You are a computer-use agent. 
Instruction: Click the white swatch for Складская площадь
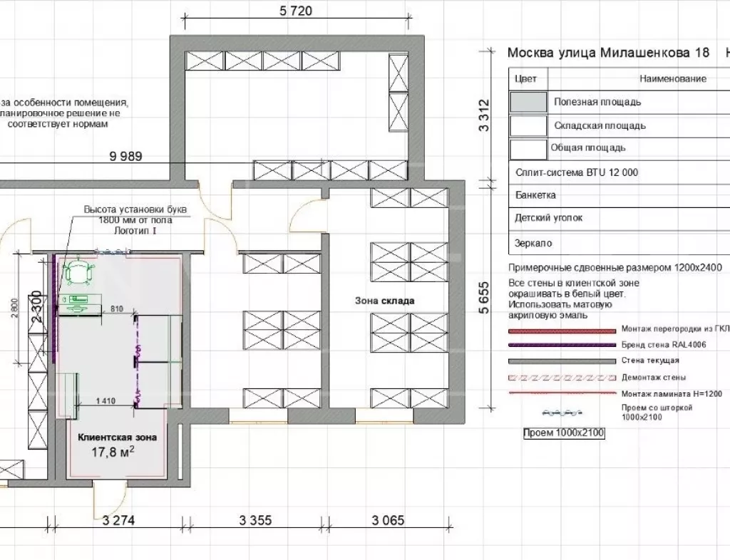tap(528, 125)
